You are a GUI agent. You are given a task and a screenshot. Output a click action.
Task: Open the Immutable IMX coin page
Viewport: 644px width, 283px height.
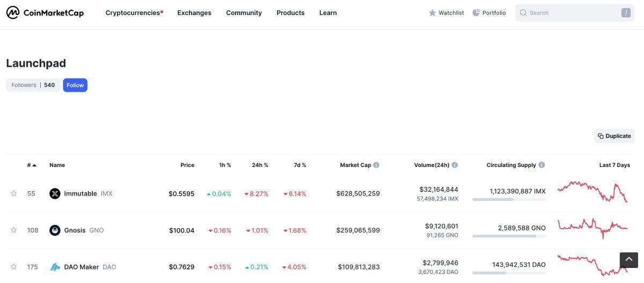[81, 193]
